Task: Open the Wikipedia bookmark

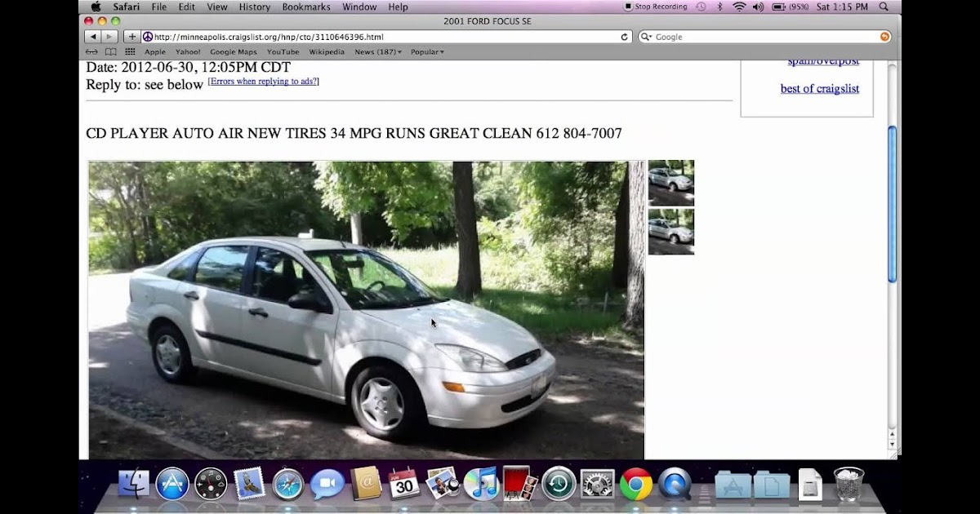Action: 327,51
